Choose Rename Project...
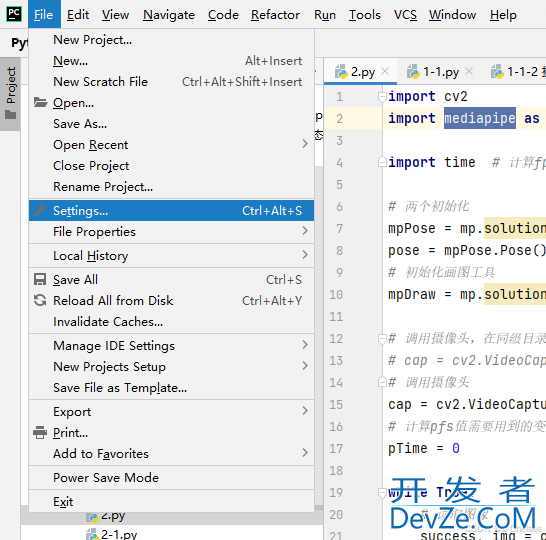Image resolution: width=546 pixels, height=540 pixels. point(171,186)
